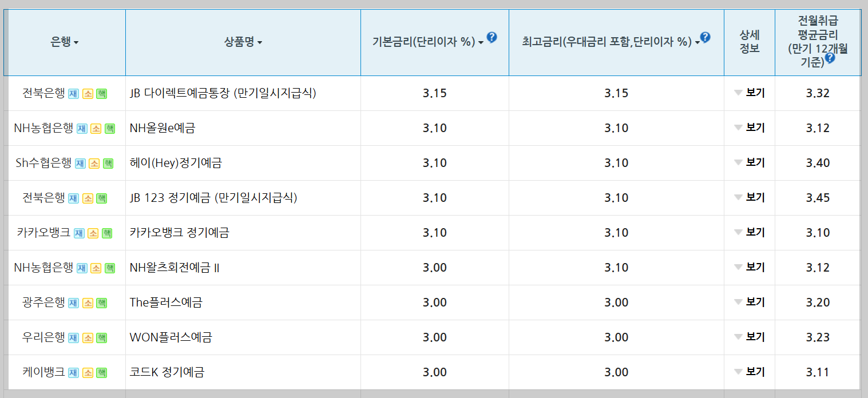The image size is (868, 398).
Task: Select product name JB 123 정기예금 (만기일시지급식)
Action: point(213,198)
